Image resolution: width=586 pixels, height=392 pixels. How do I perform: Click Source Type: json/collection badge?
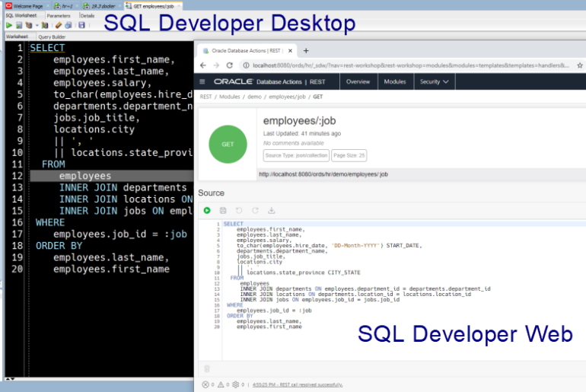(x=296, y=155)
